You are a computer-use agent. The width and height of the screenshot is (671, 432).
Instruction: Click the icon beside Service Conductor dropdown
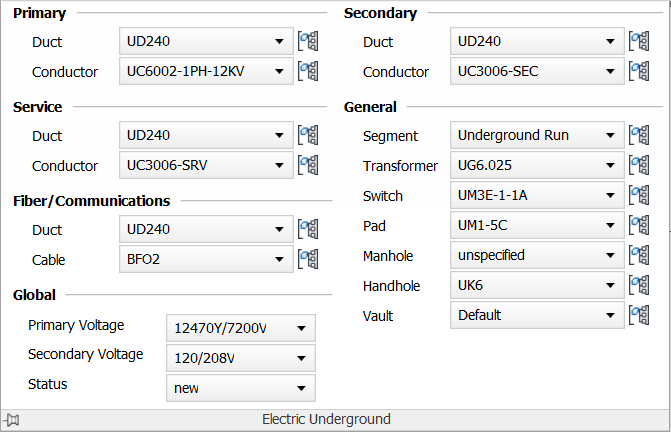(308, 166)
